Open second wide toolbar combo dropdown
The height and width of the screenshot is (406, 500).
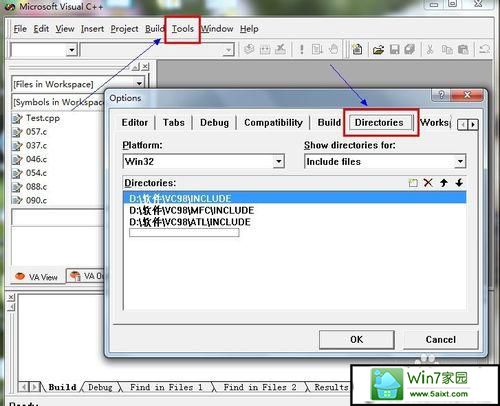(228, 50)
